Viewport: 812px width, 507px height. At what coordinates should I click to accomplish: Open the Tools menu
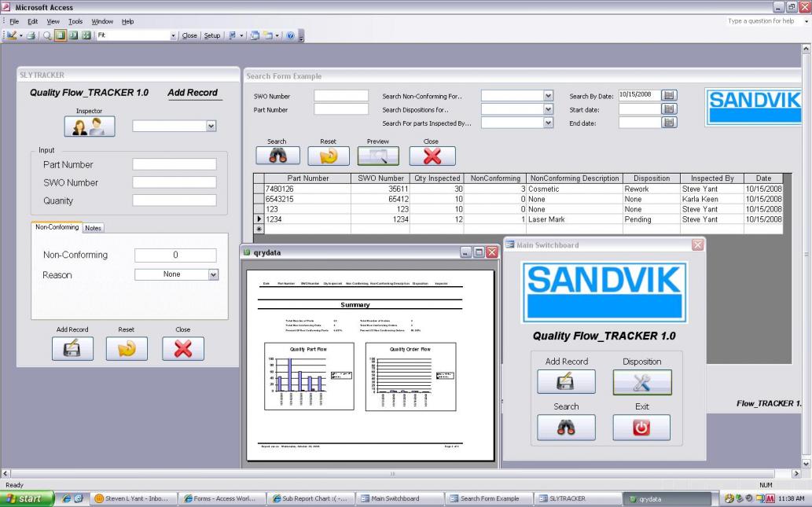tap(75, 21)
